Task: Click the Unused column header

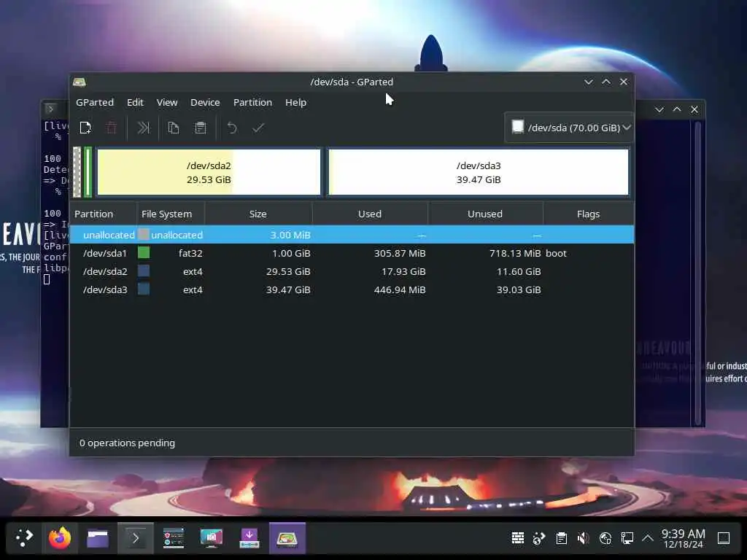Action: tap(485, 214)
